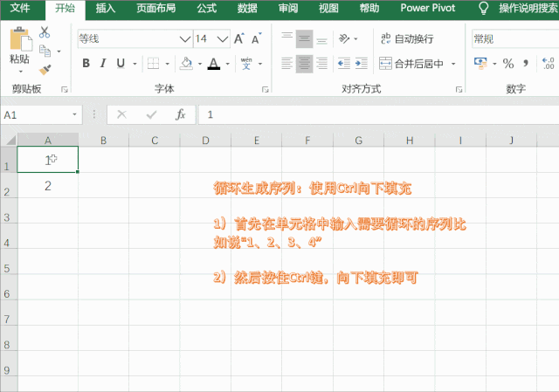
Task: Toggle Italic formatting
Action: [x=103, y=64]
